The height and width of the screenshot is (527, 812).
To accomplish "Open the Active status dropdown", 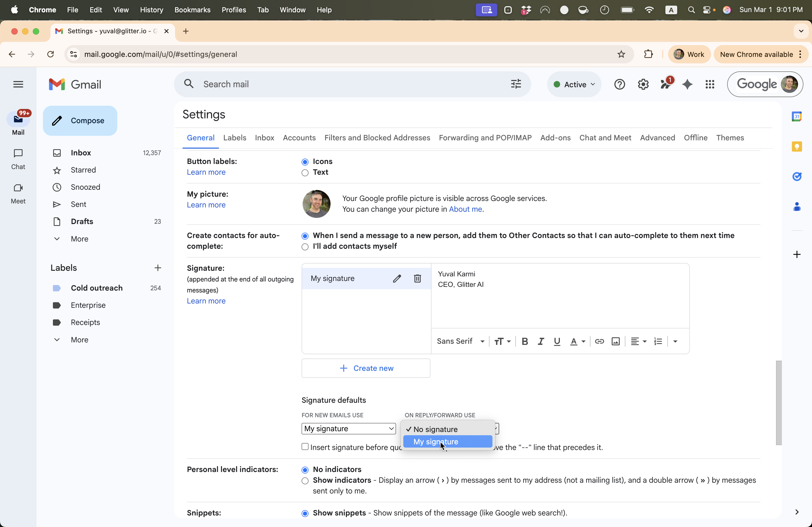I will [574, 84].
